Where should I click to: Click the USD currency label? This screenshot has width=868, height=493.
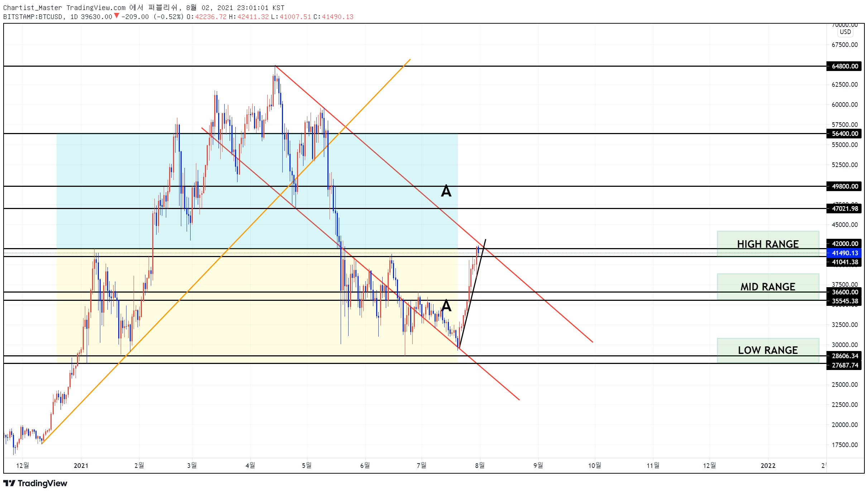click(x=845, y=32)
